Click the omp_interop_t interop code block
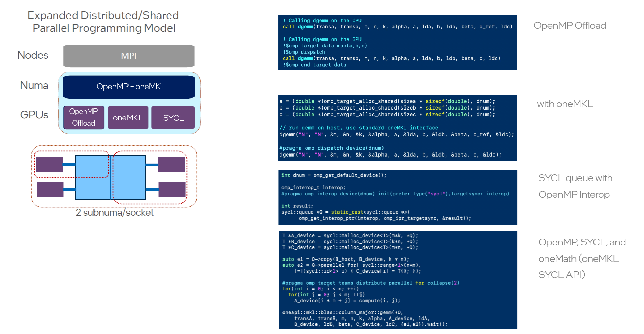The width and height of the screenshot is (644, 334). [x=398, y=197]
